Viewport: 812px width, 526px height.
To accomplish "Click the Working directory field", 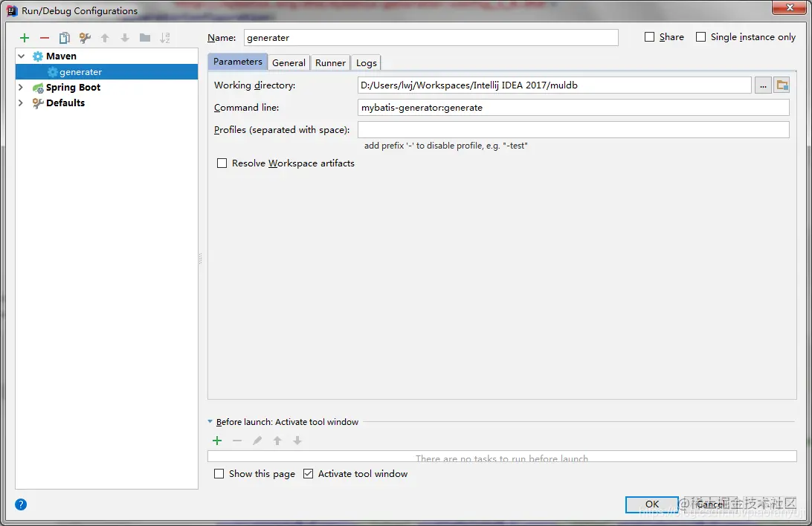I will pyautogui.click(x=554, y=85).
